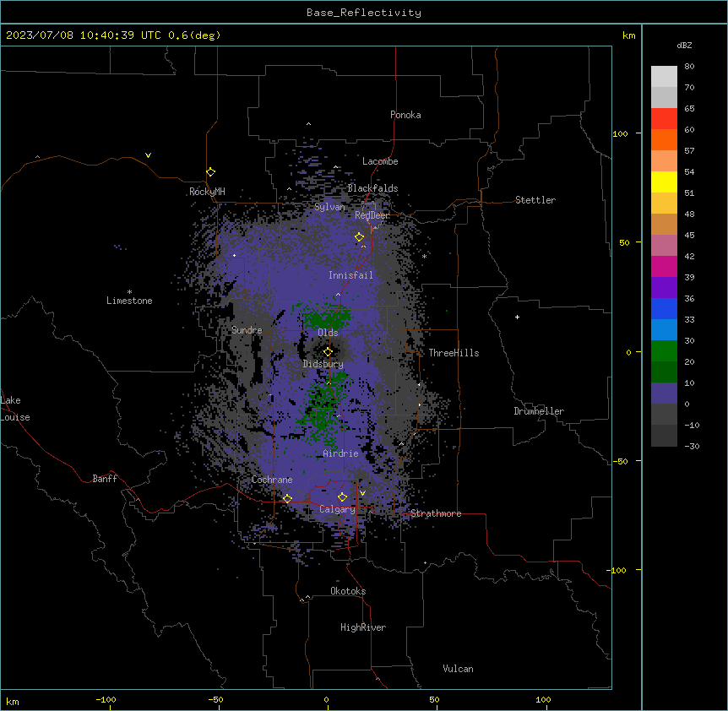Select the blue 36-33 dBZ legend swatch
The height and width of the screenshot is (711, 728).
664,308
